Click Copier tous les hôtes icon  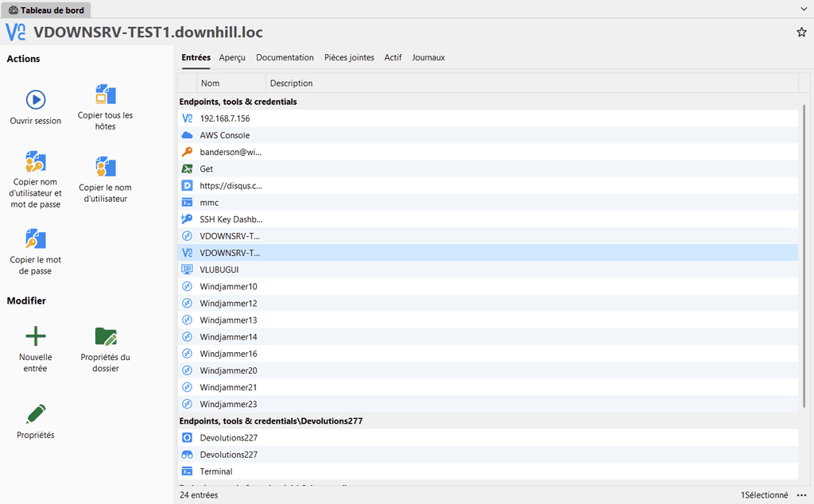coord(106,95)
